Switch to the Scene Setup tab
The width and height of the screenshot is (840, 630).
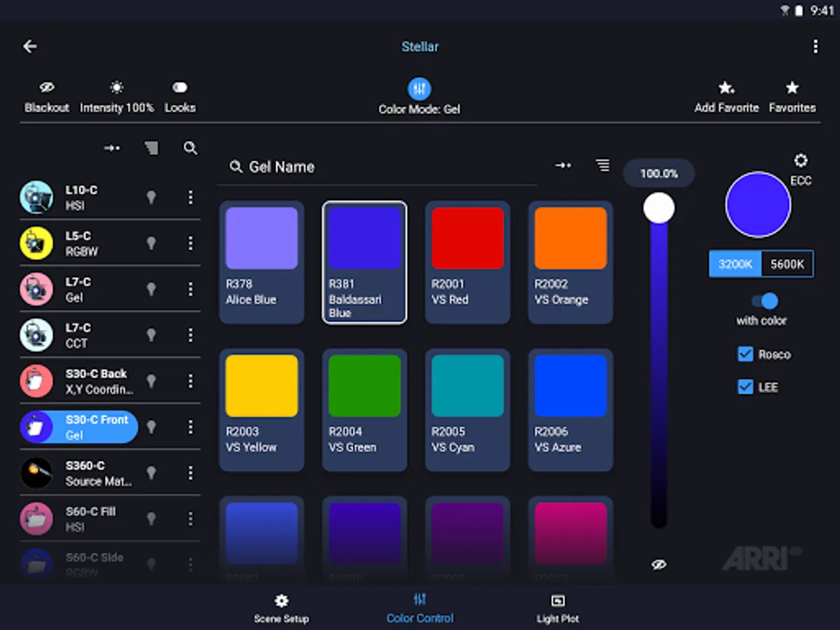pos(281,608)
